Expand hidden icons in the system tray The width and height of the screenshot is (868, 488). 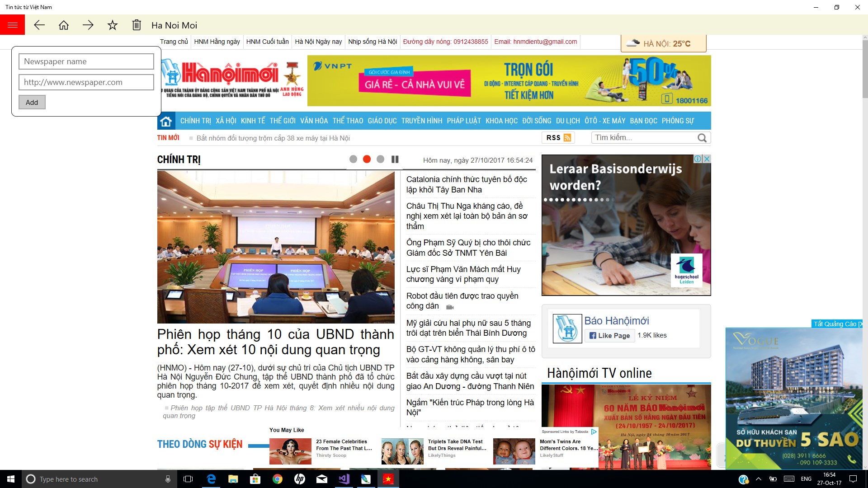point(759,479)
